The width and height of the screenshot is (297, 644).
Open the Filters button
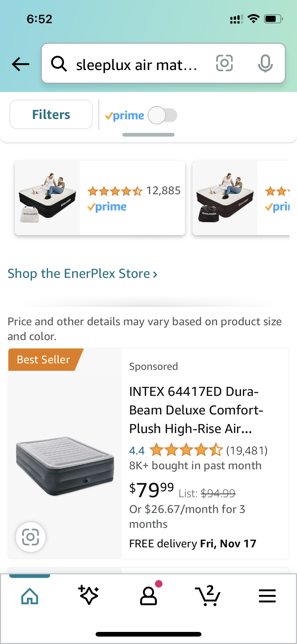(x=51, y=114)
